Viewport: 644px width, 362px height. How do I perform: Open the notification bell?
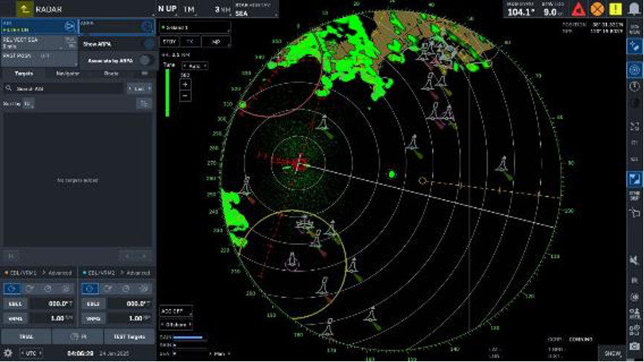pos(634,9)
